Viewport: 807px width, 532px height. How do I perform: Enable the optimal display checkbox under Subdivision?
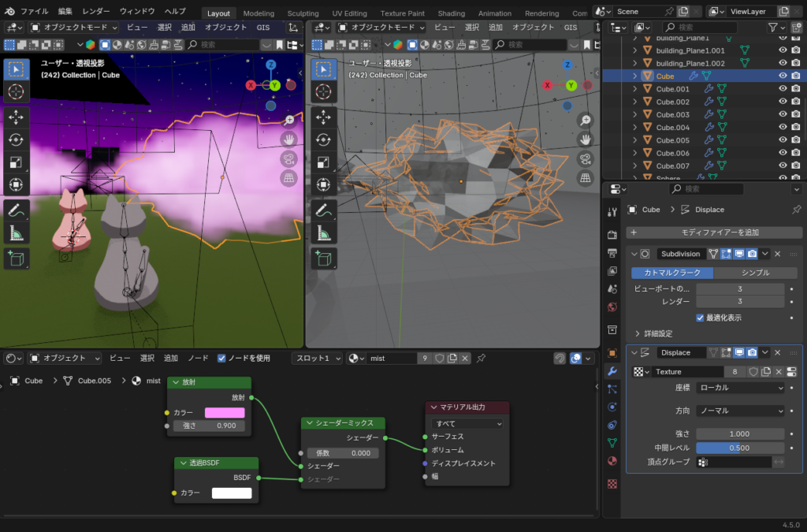coord(700,318)
